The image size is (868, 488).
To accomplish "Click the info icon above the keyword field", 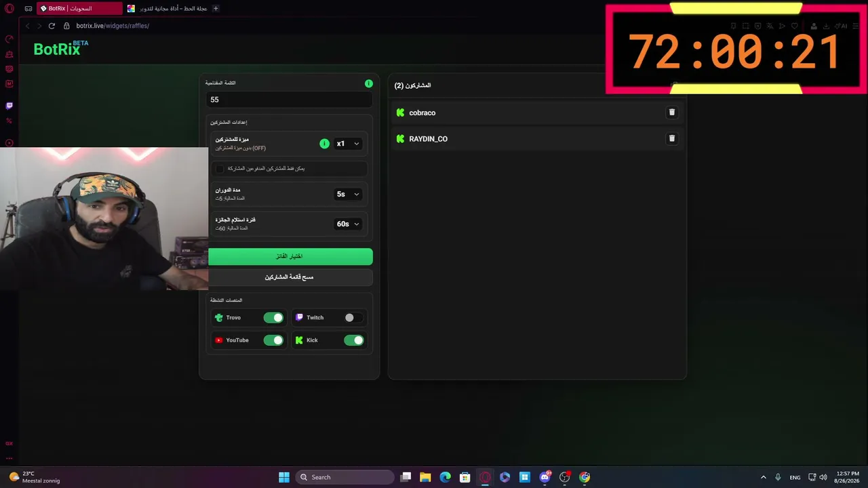I will click(369, 83).
